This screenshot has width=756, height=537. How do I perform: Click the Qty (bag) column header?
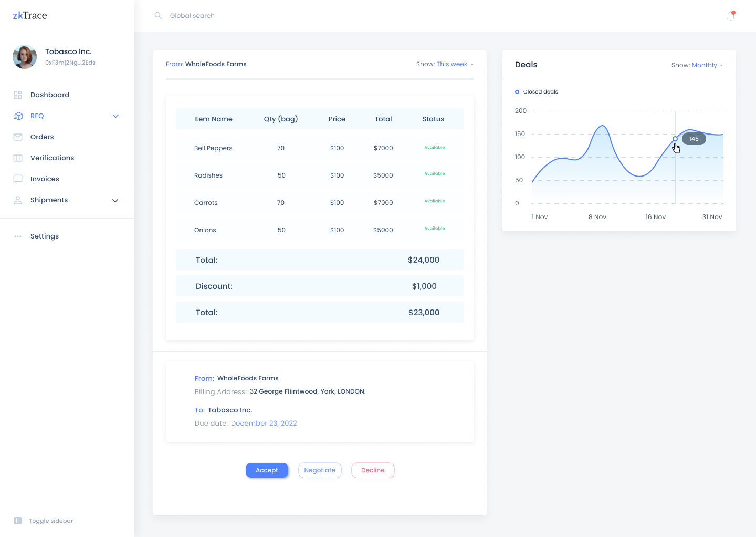(281, 119)
